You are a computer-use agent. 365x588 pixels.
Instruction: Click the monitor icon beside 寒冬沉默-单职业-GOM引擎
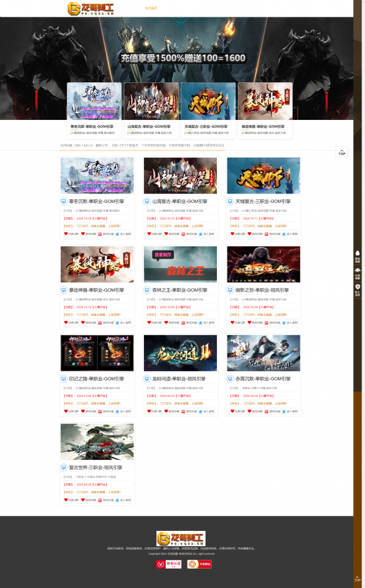pos(63,201)
